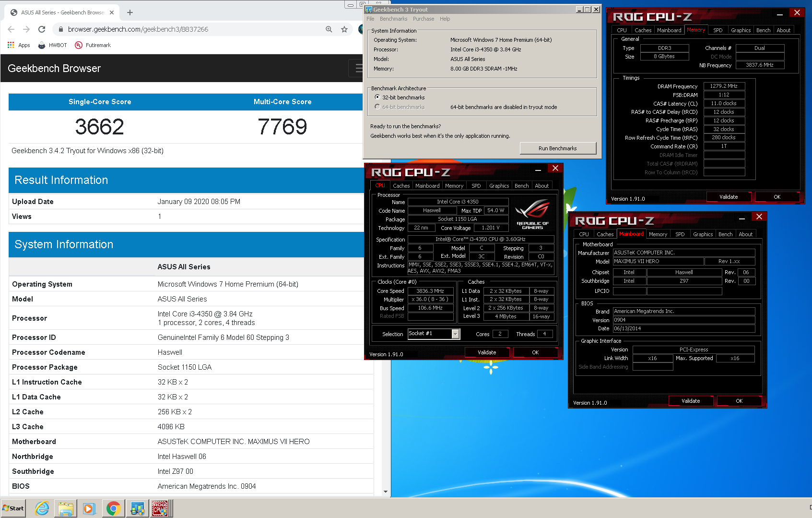Go back in Chrome browser
The width and height of the screenshot is (812, 518).
point(11,29)
